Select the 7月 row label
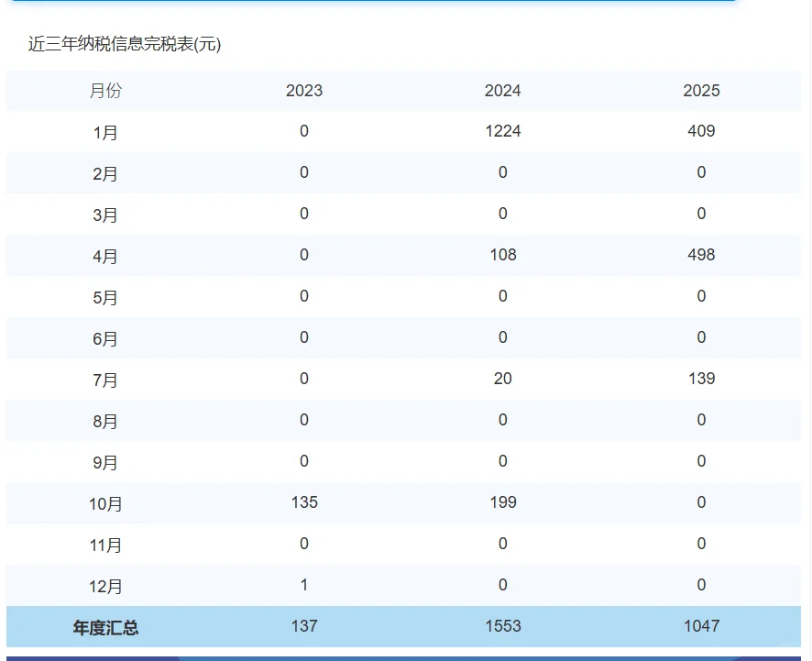Image resolution: width=812 pixels, height=661 pixels. pyautogui.click(x=104, y=379)
